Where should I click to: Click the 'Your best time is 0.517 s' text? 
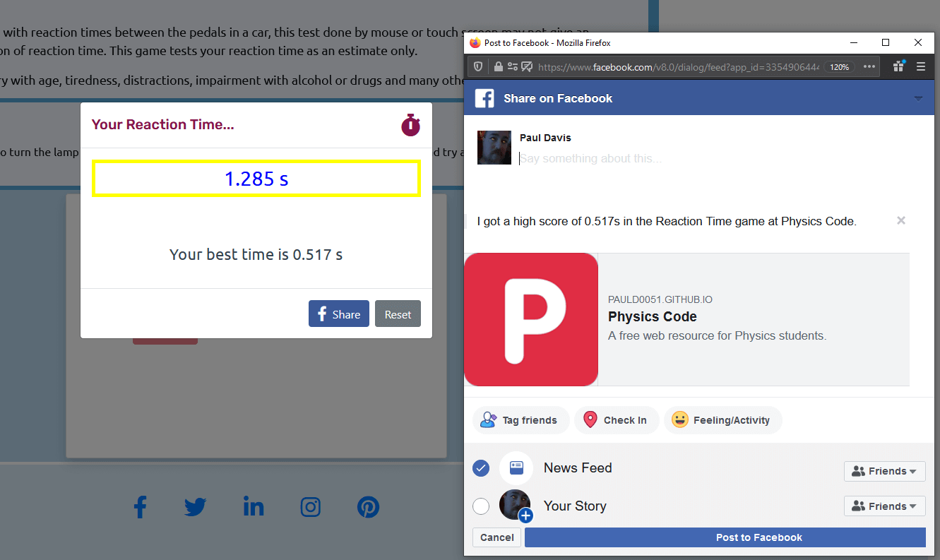tap(256, 254)
